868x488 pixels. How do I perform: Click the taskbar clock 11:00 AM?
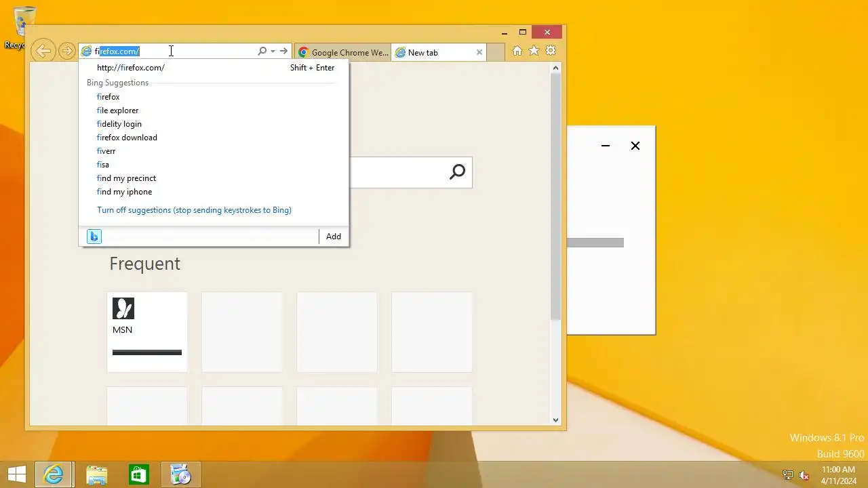pos(838,470)
